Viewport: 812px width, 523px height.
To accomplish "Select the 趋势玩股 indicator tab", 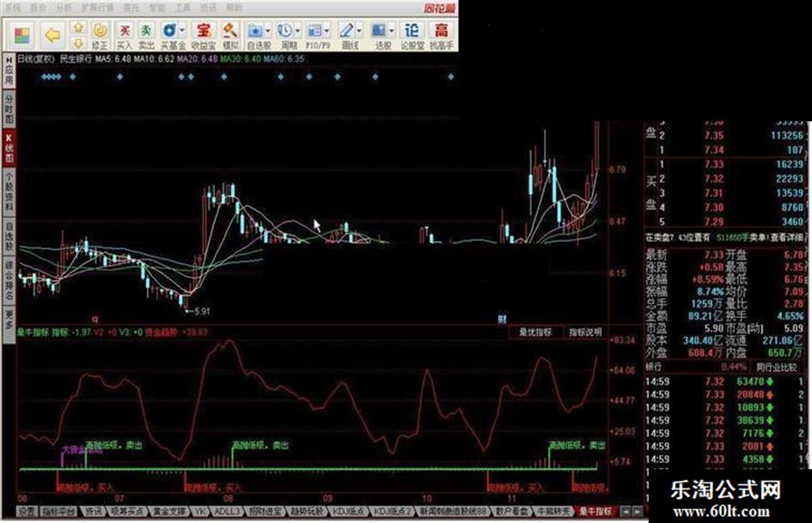I will [x=306, y=512].
